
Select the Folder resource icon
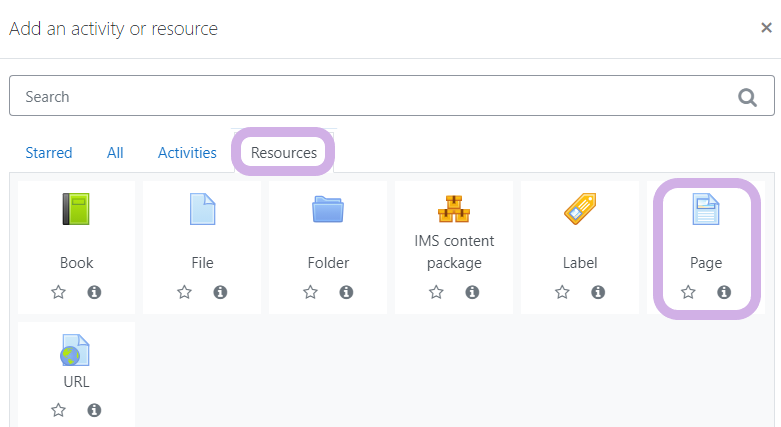pos(328,209)
